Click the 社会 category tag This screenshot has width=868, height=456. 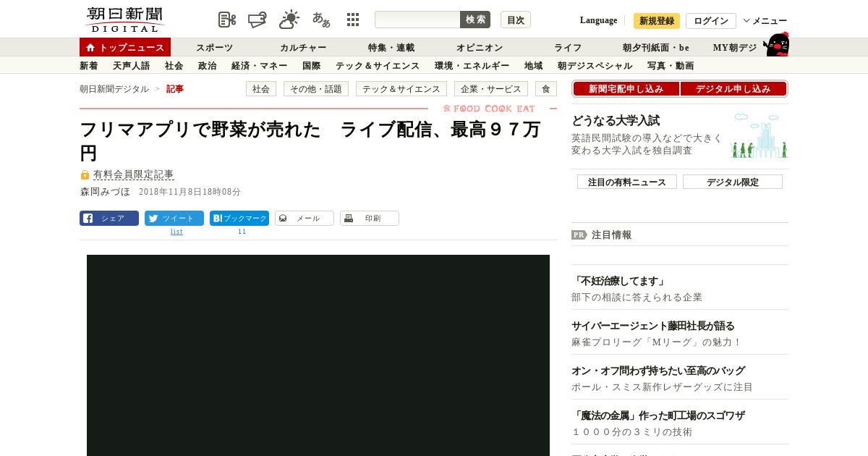tap(261, 89)
